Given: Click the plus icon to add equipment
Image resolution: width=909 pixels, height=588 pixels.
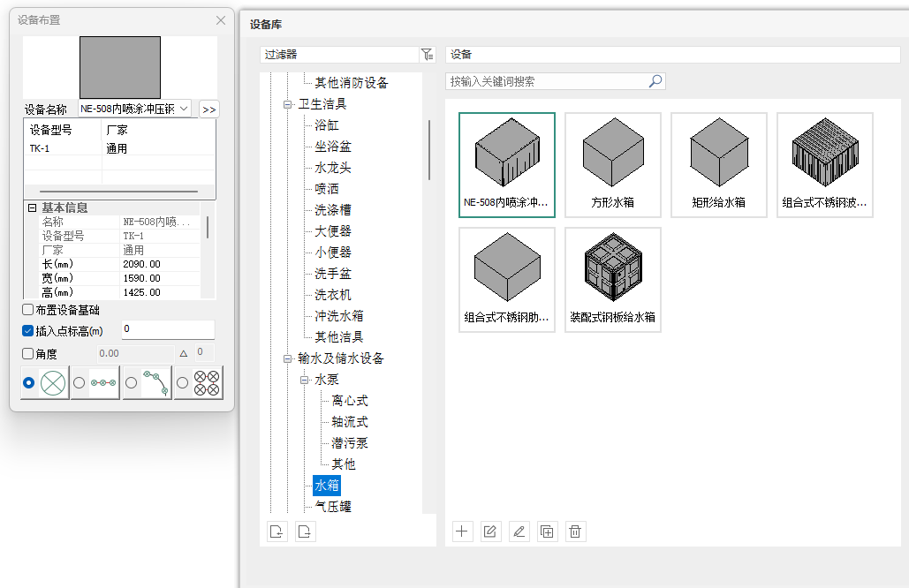Looking at the screenshot, I should click(462, 531).
